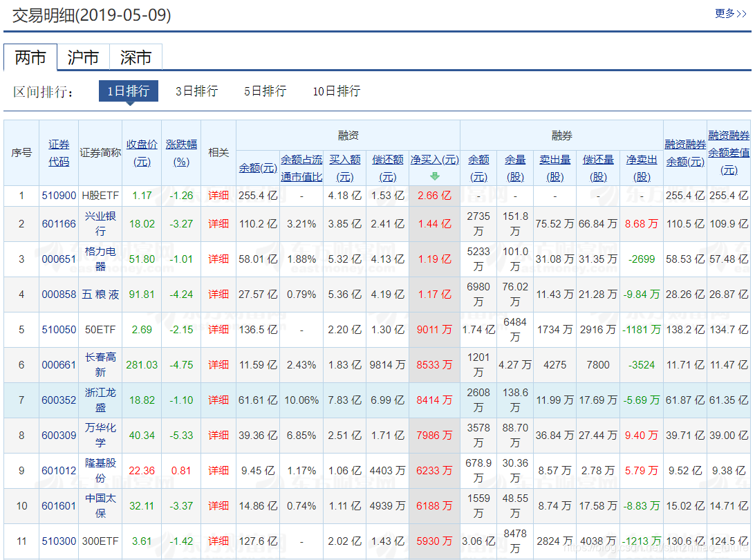Viewport: 755px width, 560px height.
Task: Open stock code 000661
Action: pos(59,365)
